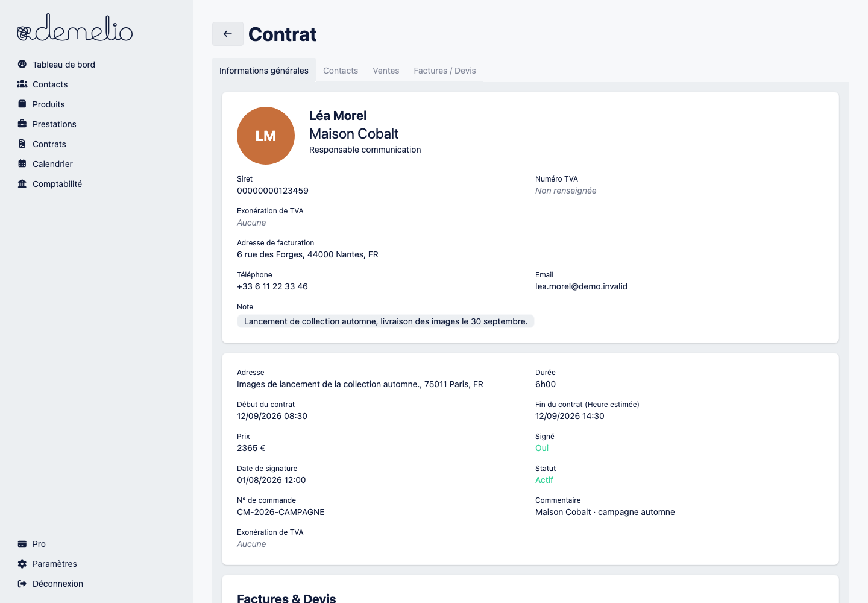Image resolution: width=868 pixels, height=603 pixels.
Task: Click end date 12/09/2026 14:30
Action: 570,416
